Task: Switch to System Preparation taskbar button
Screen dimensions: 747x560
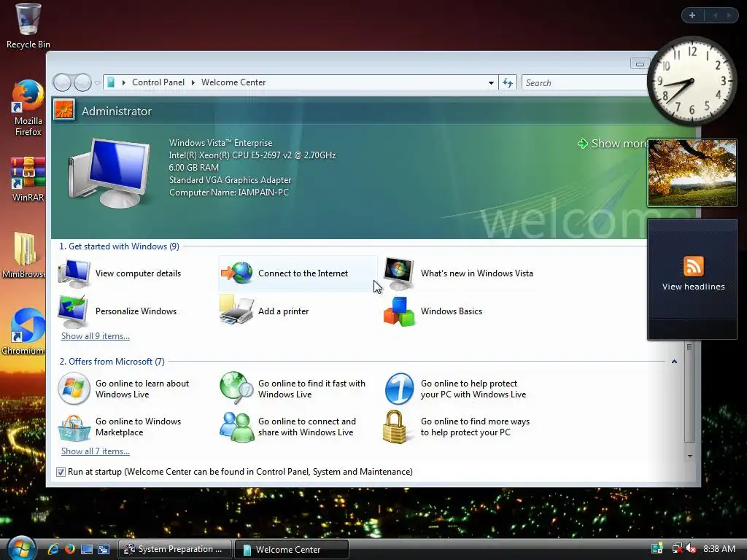Action: point(175,549)
